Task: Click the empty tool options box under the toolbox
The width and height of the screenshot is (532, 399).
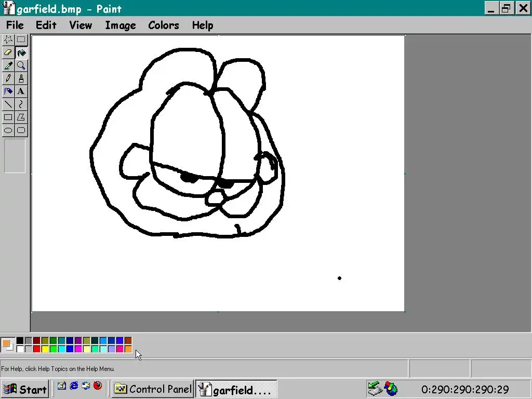Action: [x=15, y=156]
